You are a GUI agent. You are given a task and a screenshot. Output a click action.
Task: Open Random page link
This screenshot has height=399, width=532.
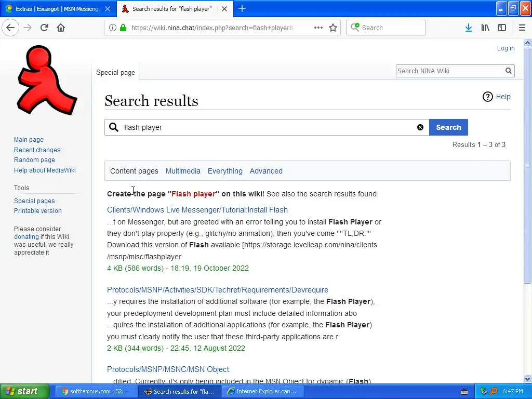coord(34,160)
